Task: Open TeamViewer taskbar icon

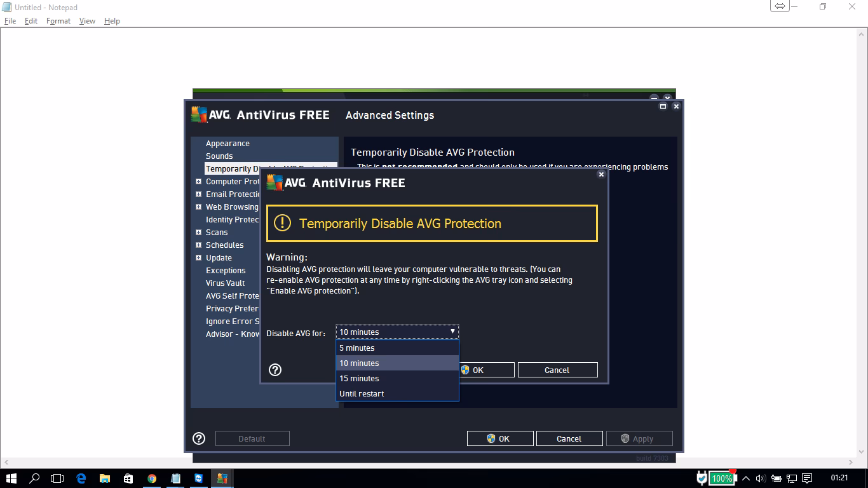Action: [199, 478]
